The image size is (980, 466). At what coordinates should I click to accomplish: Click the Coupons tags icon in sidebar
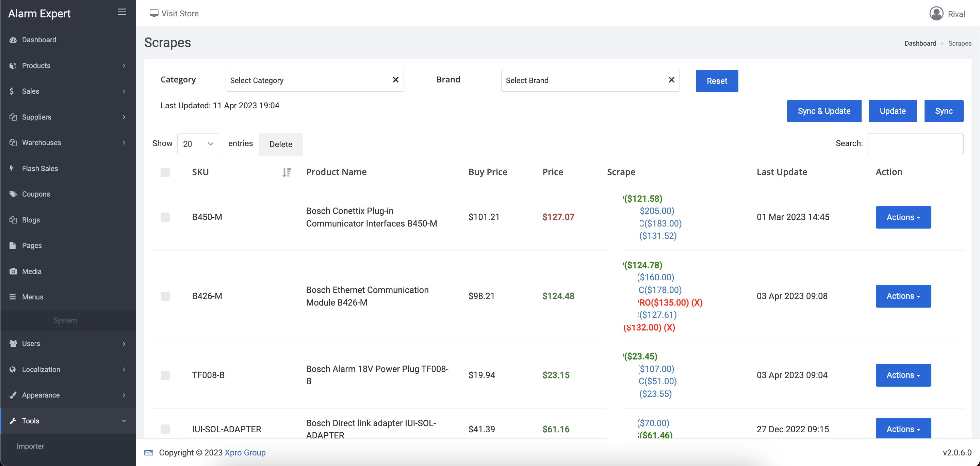click(13, 194)
